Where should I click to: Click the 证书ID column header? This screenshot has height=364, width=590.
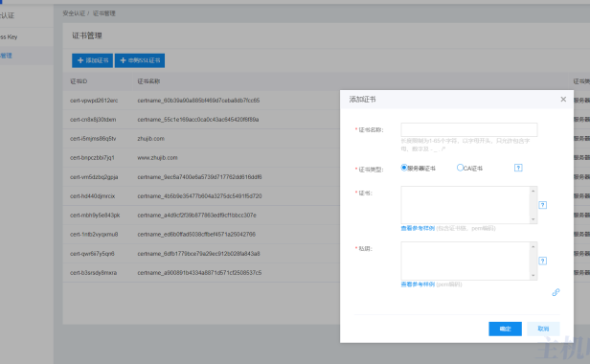(79, 81)
